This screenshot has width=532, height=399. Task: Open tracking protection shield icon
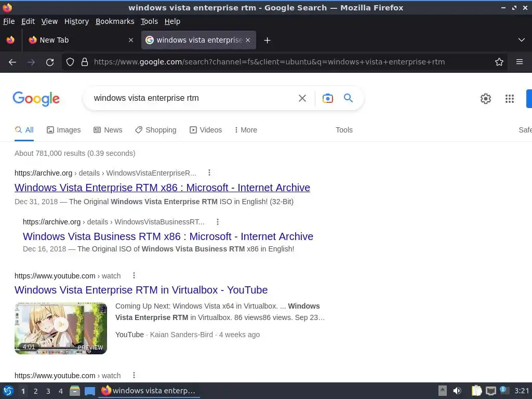pyautogui.click(x=70, y=62)
